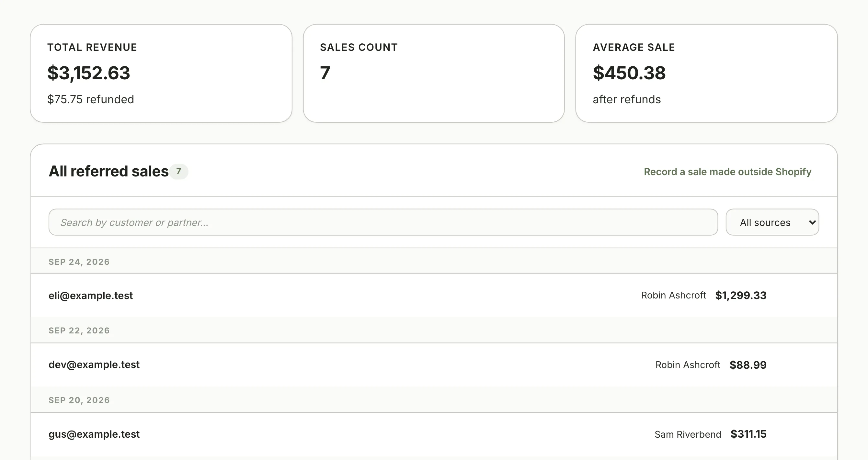Click the Sales Count value 7
868x460 pixels.
click(325, 73)
